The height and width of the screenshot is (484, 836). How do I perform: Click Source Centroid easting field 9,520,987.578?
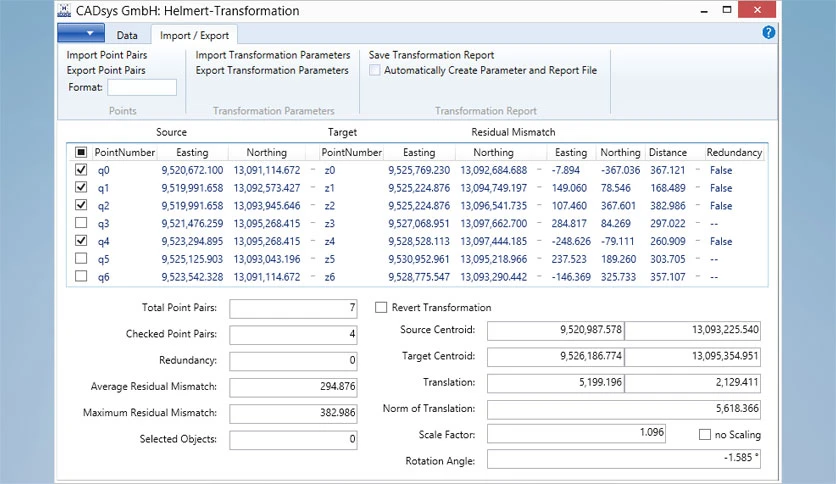tap(556, 330)
